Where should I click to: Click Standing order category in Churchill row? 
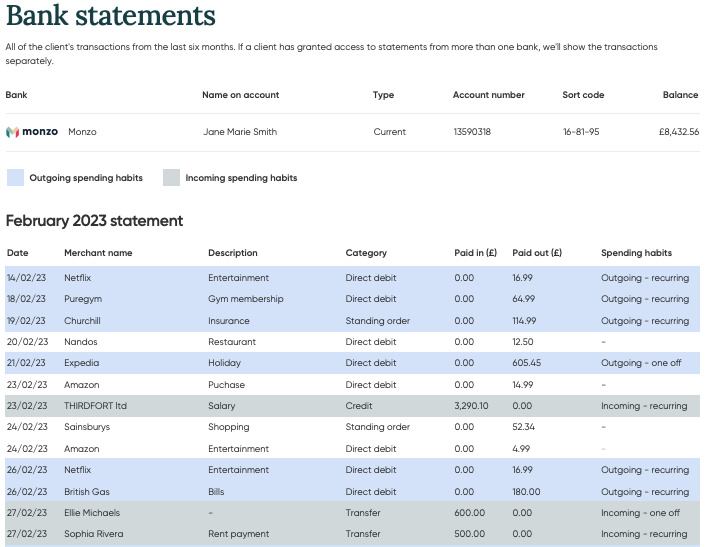tap(377, 321)
